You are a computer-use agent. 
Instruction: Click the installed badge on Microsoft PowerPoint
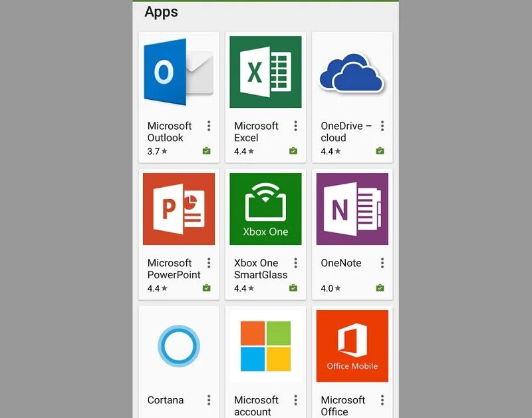coord(207,288)
